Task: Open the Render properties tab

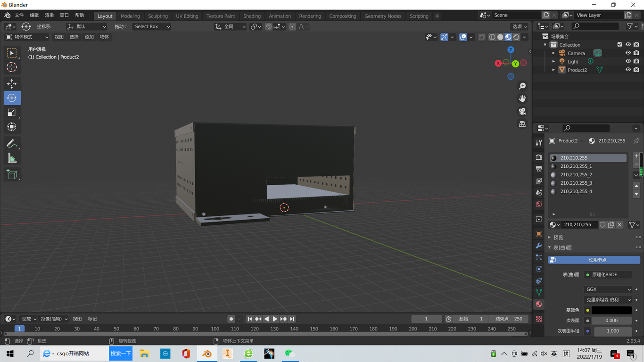Action: [539, 157]
